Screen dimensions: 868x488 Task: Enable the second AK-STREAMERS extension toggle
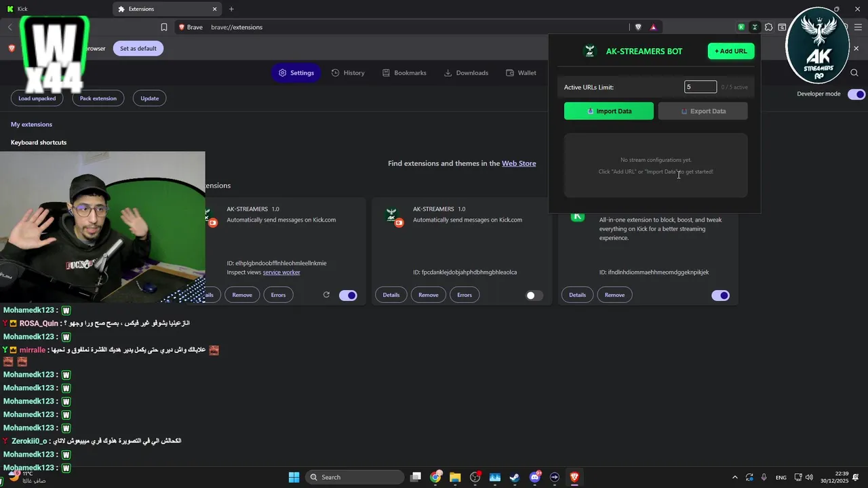(534, 295)
